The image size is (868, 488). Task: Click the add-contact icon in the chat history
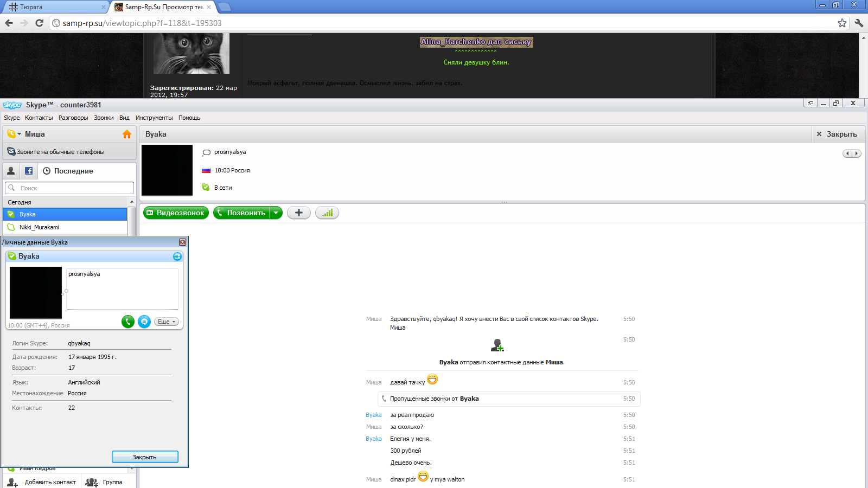[497, 345]
